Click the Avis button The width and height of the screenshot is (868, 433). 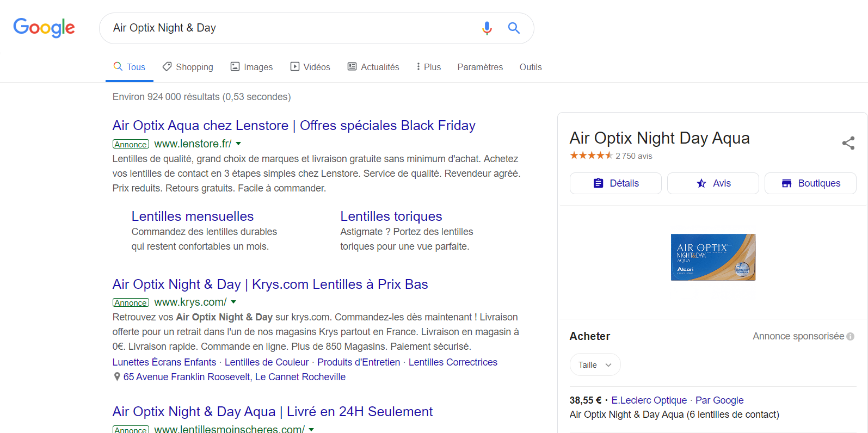(713, 183)
